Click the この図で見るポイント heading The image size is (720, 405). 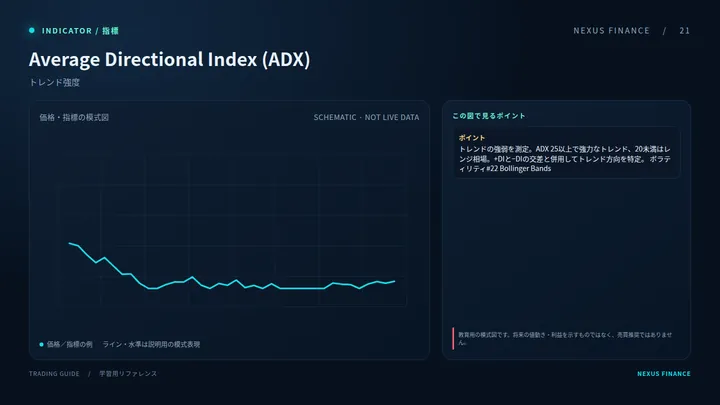click(489, 116)
